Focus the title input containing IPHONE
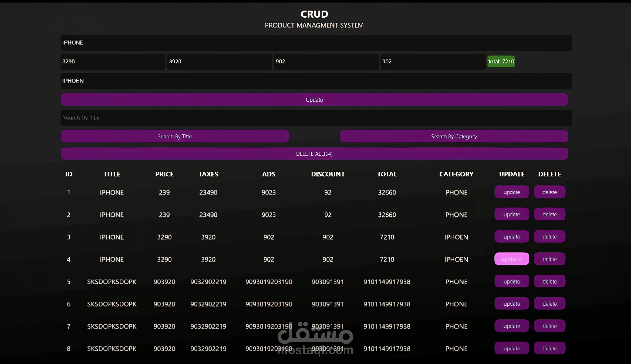Screen dimensions: 631x364 click(316, 43)
